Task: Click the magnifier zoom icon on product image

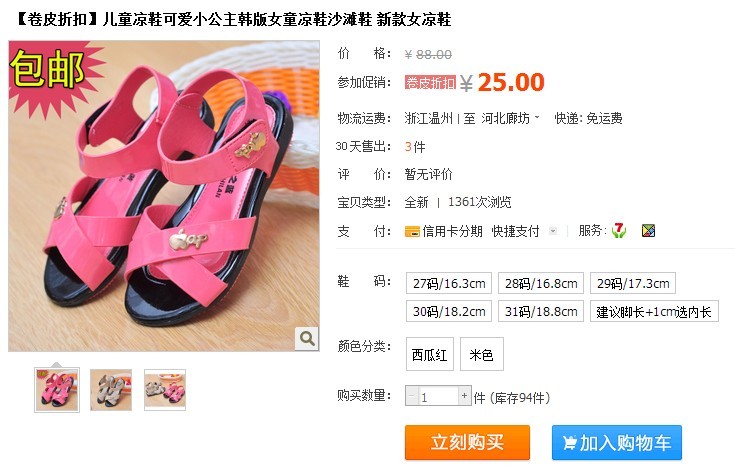Action: [307, 338]
